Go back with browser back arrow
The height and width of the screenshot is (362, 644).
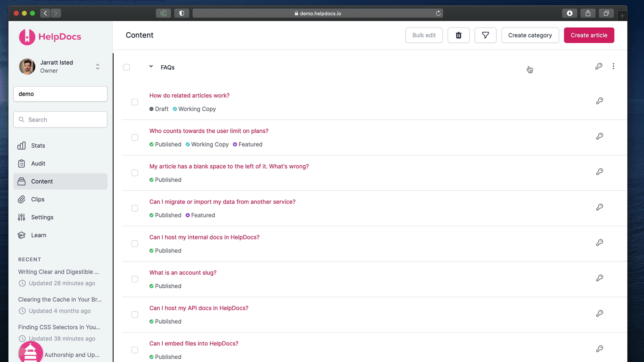click(x=45, y=13)
